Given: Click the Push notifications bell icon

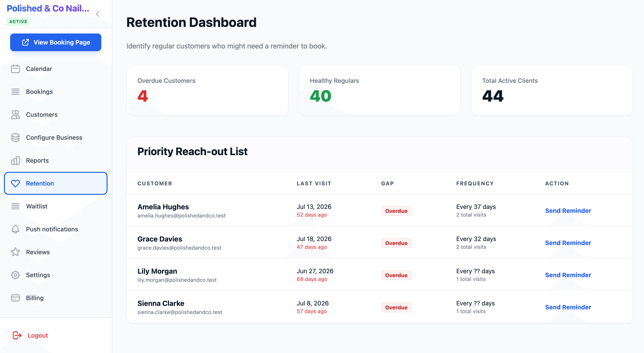Looking at the screenshot, I should click(x=15, y=229).
